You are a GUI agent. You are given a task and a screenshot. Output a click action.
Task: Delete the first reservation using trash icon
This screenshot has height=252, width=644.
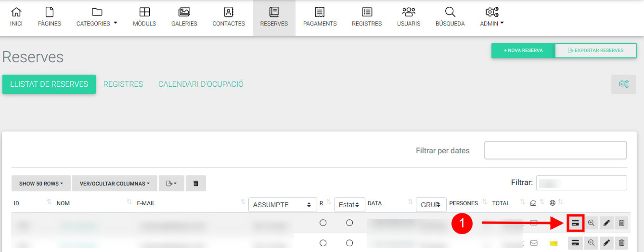[x=622, y=223]
